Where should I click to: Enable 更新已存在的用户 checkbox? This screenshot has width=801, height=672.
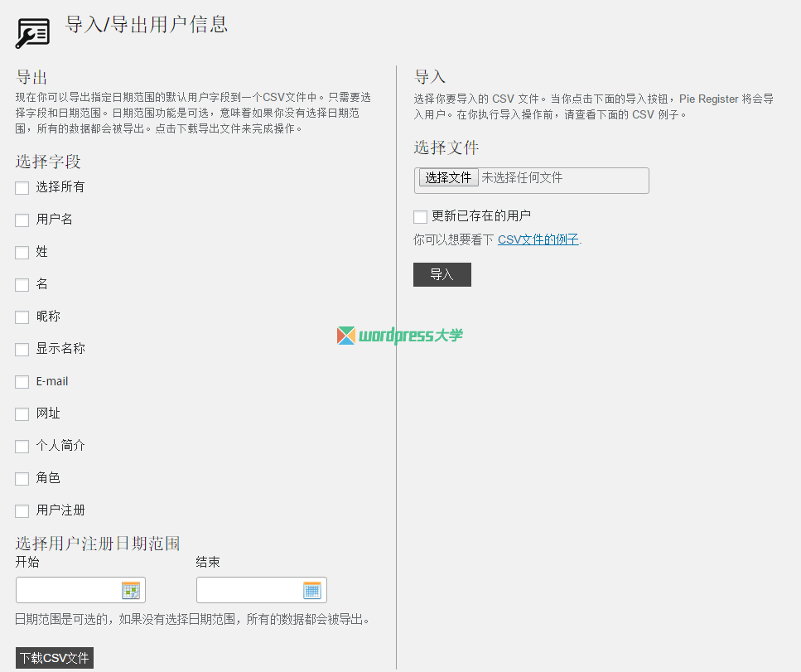click(421, 216)
